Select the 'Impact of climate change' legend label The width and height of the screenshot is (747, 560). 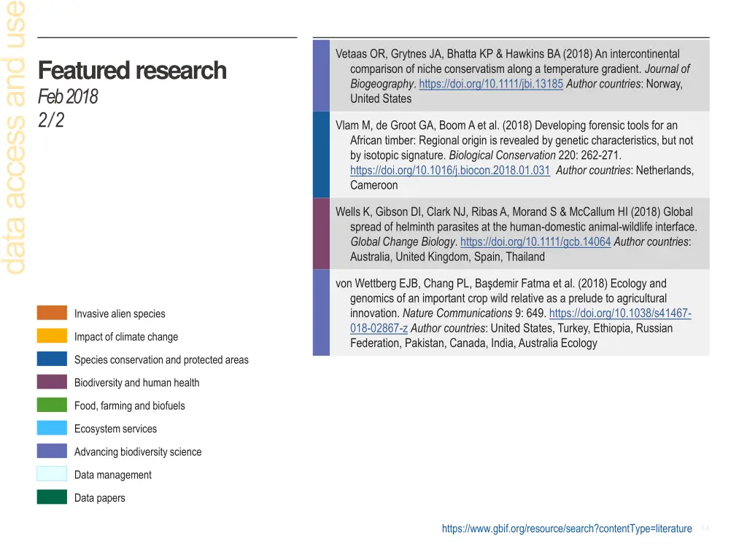126,337
